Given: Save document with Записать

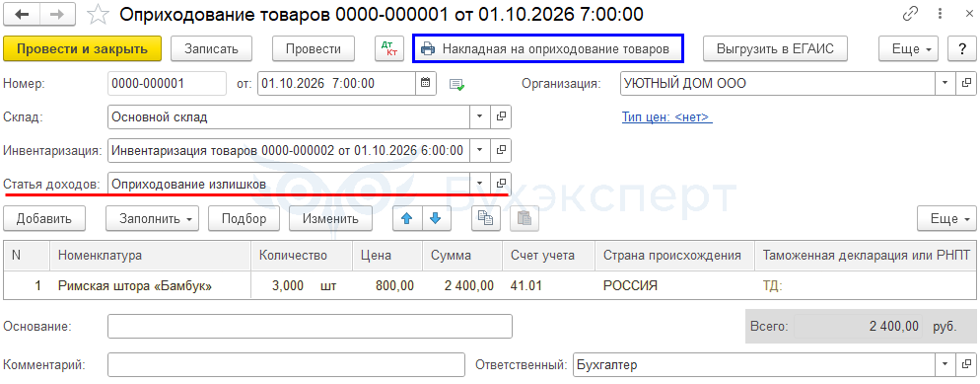Looking at the screenshot, I should (211, 48).
